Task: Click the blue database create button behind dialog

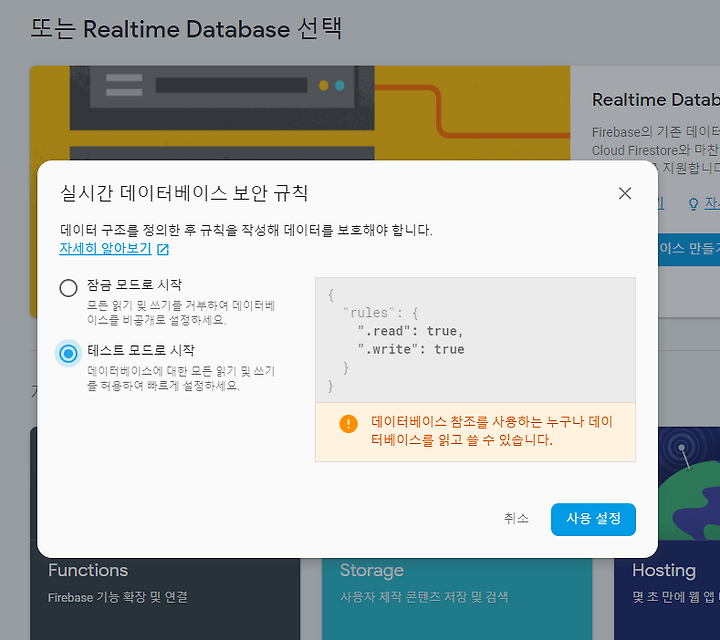Action: pyautogui.click(x=689, y=249)
